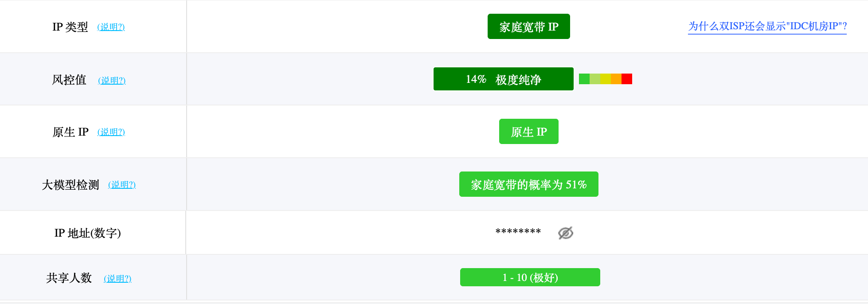Click the masked IP address asterisks
This screenshot has width=868, height=304.
pyautogui.click(x=518, y=232)
